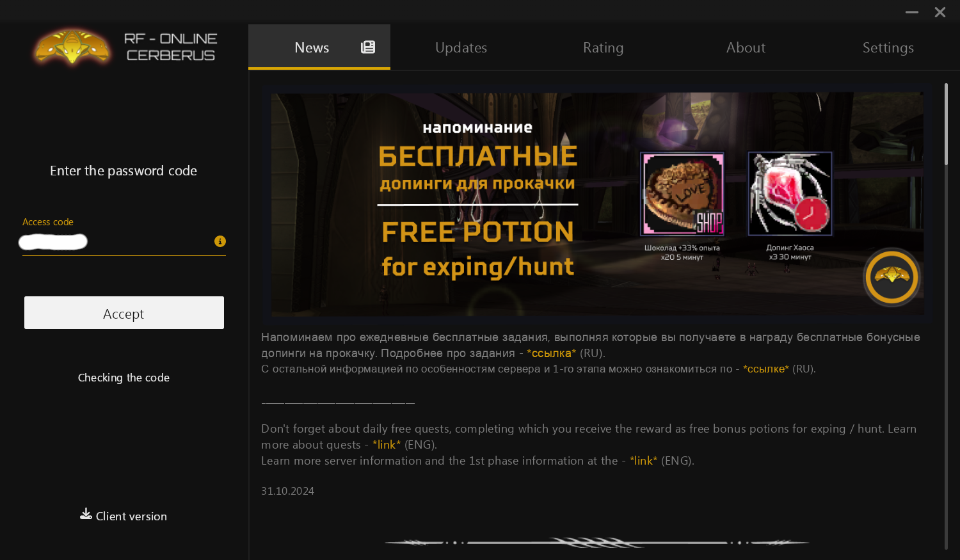Click the Access code info icon
The image size is (960, 560).
(x=220, y=241)
